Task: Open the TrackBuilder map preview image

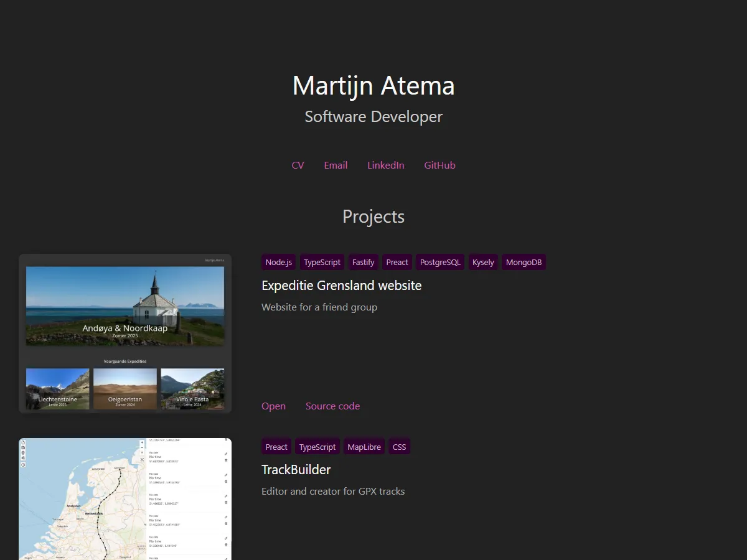Action: pyautogui.click(x=125, y=499)
